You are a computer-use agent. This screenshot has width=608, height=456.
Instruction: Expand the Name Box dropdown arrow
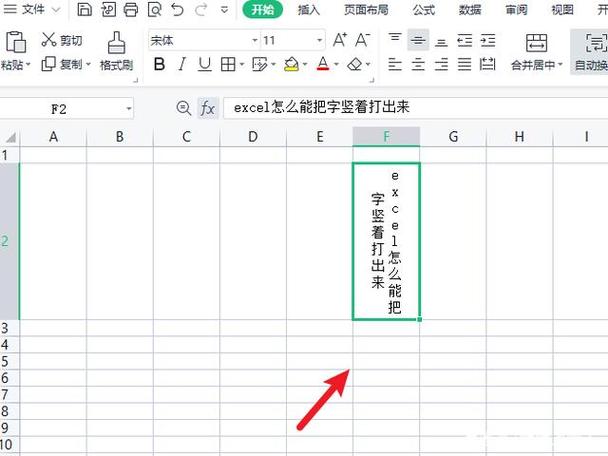[129, 109]
